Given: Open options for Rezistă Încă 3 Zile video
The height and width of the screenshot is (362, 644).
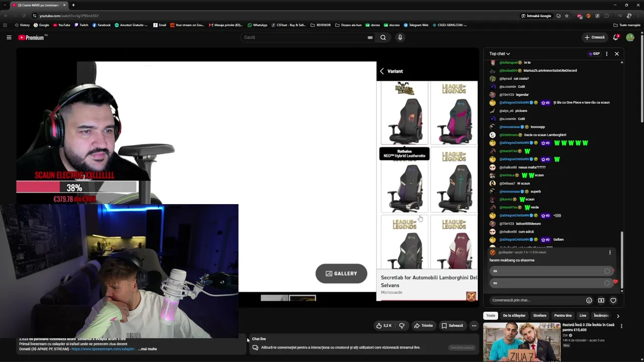Looking at the screenshot, I should 621,326.
